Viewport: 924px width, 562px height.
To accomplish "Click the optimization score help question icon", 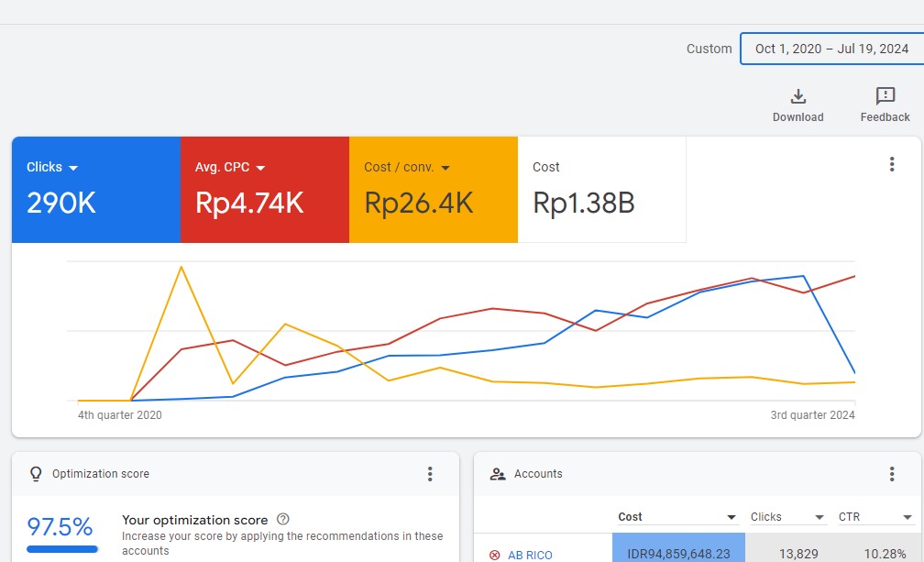I will pos(283,519).
